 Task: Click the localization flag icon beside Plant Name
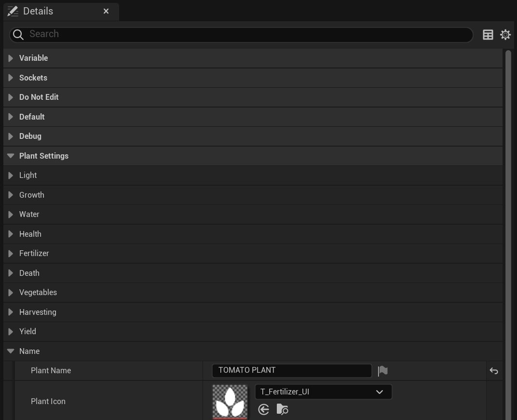point(382,371)
